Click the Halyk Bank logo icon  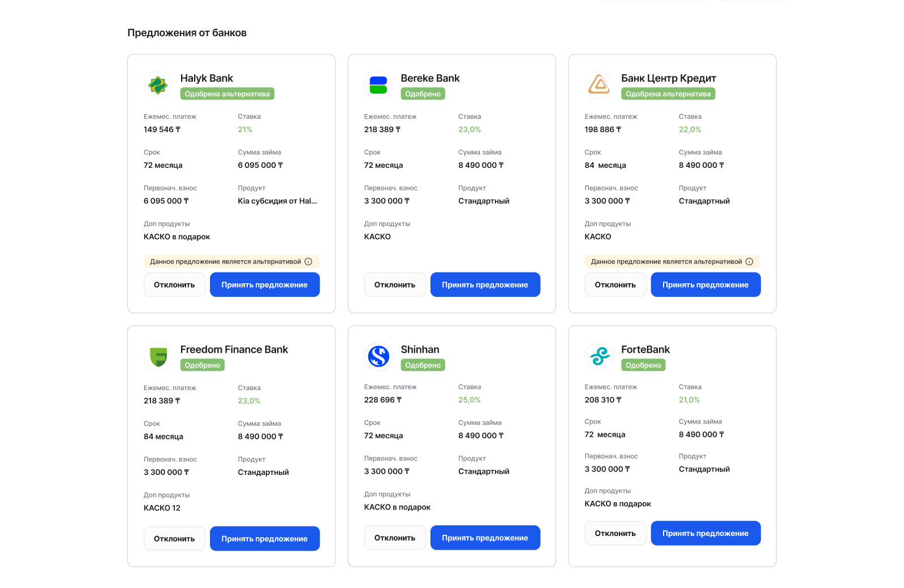pyautogui.click(x=158, y=85)
